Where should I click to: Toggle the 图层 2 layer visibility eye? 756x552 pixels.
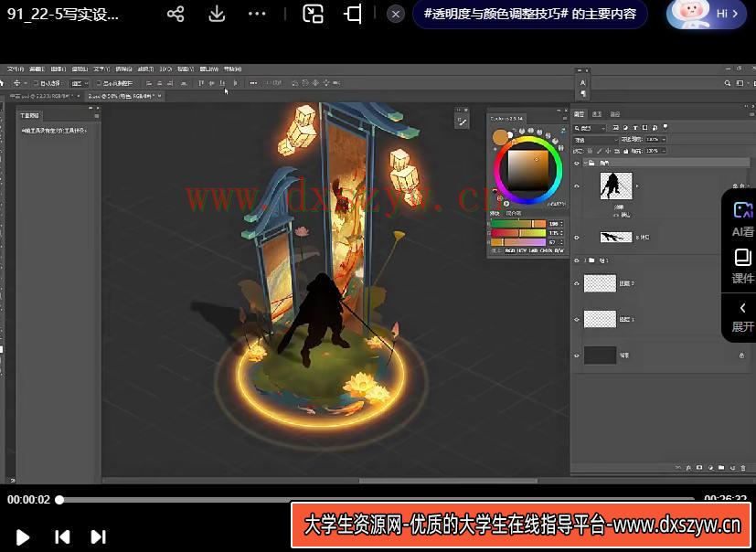click(577, 283)
